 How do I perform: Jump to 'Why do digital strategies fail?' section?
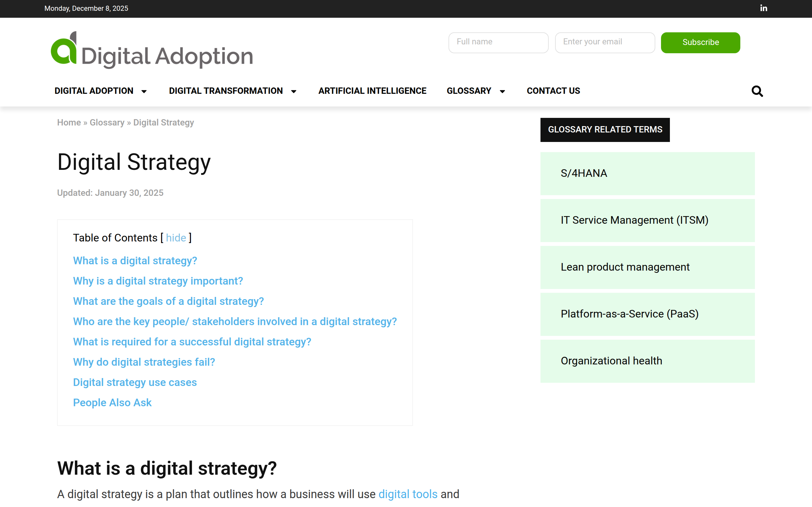click(x=144, y=362)
